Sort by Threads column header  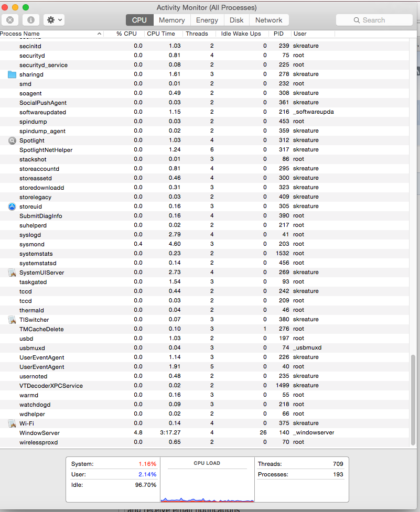(200, 34)
